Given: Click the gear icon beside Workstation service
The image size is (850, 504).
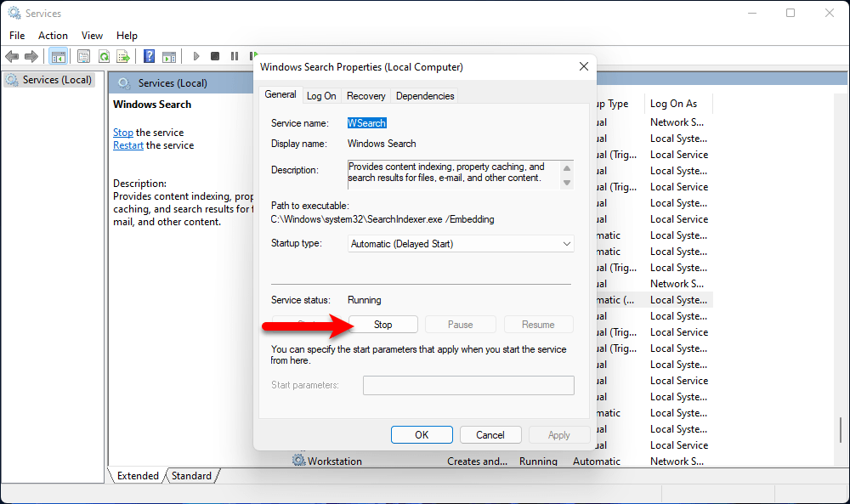Looking at the screenshot, I should 298,461.
